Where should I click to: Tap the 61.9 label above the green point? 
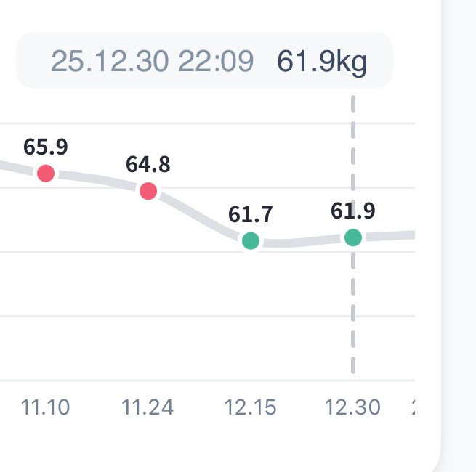353,211
